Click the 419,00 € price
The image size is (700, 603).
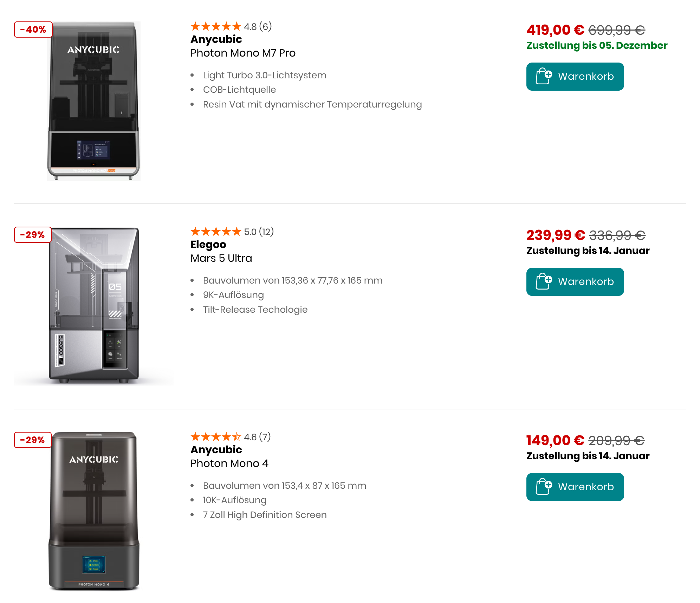[555, 30]
